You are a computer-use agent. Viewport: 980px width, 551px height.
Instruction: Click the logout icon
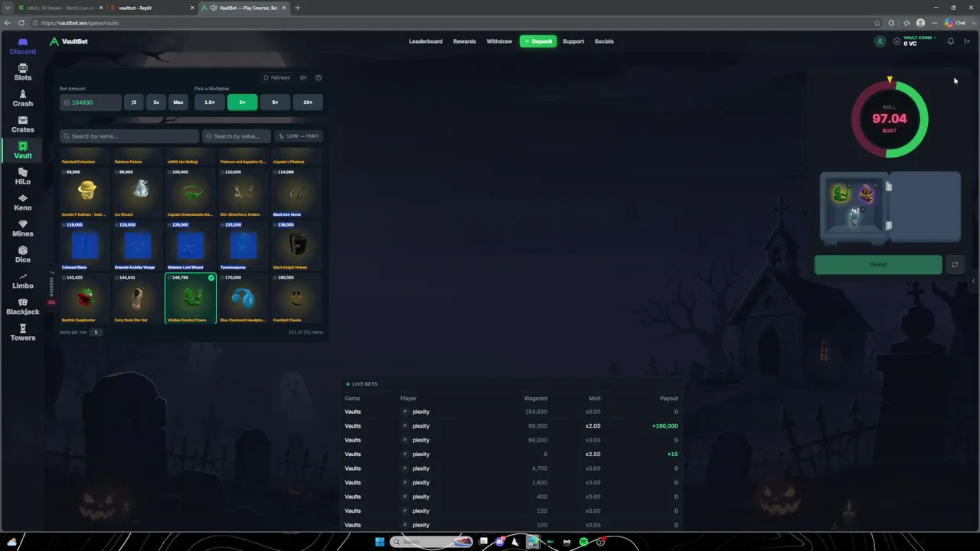[x=967, y=41]
